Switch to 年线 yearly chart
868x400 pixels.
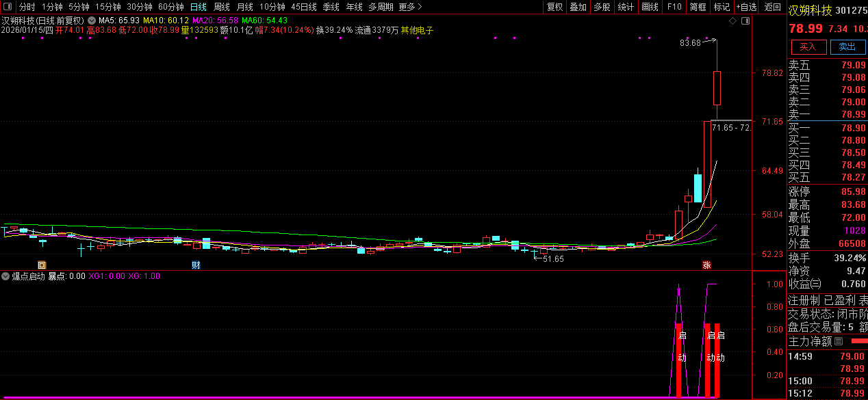[354, 7]
